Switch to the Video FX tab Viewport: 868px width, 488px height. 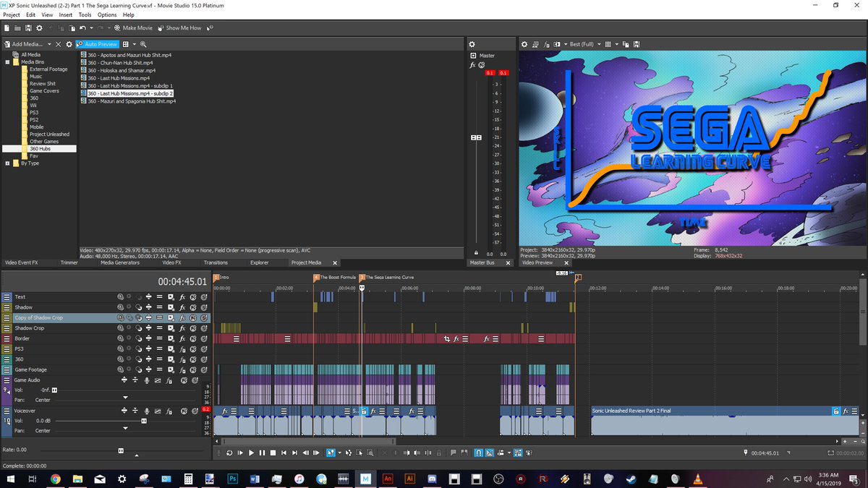[171, 262]
